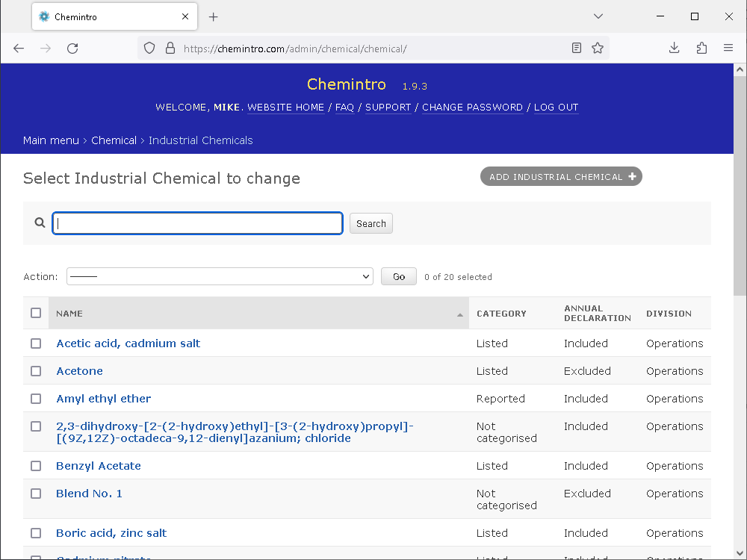747x560 pixels.
Task: Open Acetic acid, cadmium salt entry
Action: click(x=128, y=343)
